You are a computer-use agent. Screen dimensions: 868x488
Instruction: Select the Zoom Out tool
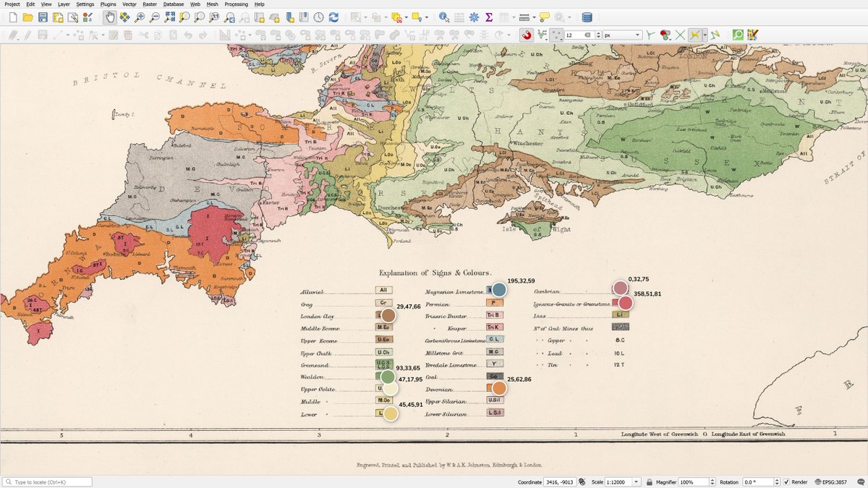point(155,17)
